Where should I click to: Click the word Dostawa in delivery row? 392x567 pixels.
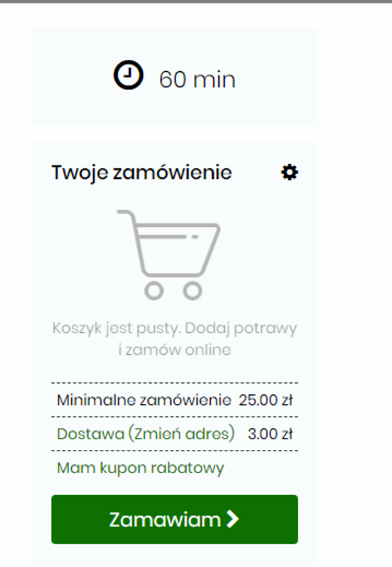pyautogui.click(x=91, y=434)
